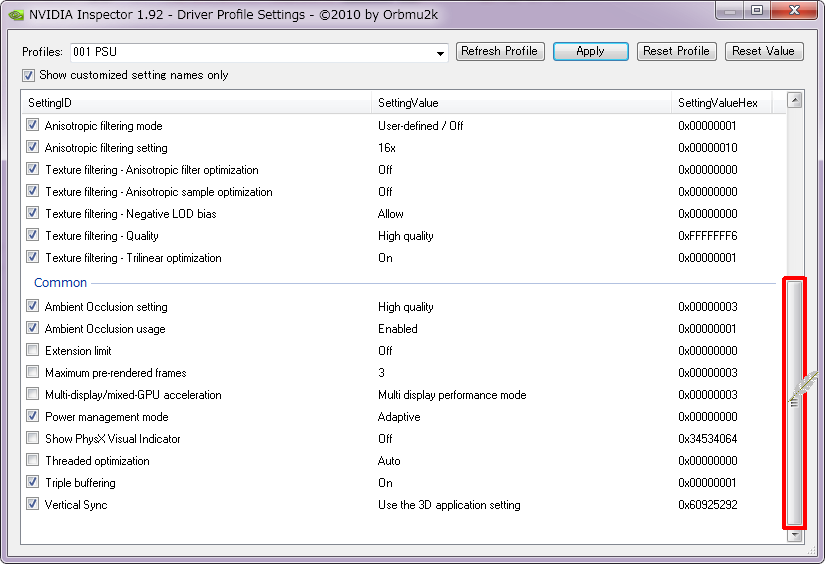Uncheck Ambient Occlusion setting checkbox

click(33, 306)
